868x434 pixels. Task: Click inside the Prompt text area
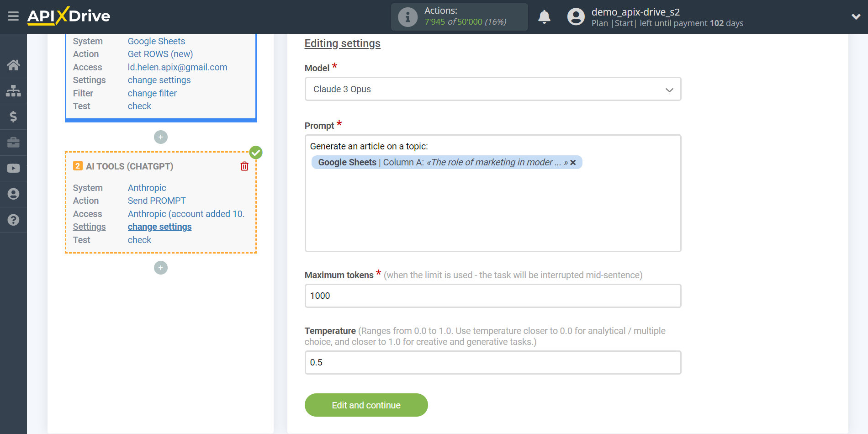(493, 193)
